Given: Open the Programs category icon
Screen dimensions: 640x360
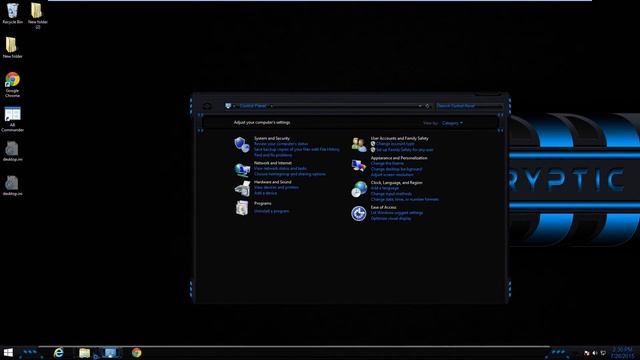Looking at the screenshot, I should click(x=242, y=208).
